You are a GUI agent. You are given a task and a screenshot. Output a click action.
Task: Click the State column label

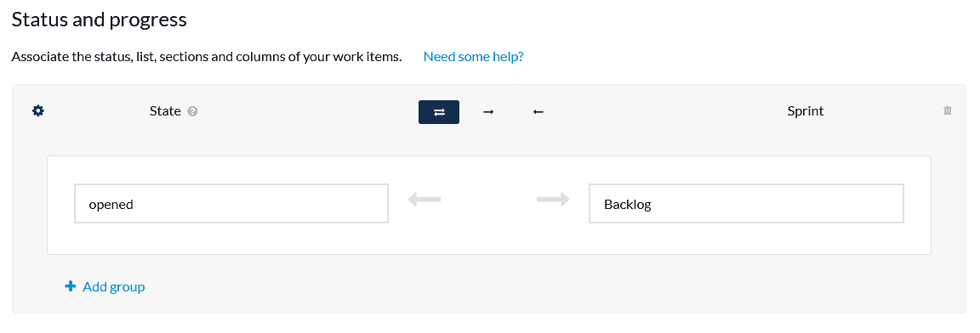click(165, 111)
